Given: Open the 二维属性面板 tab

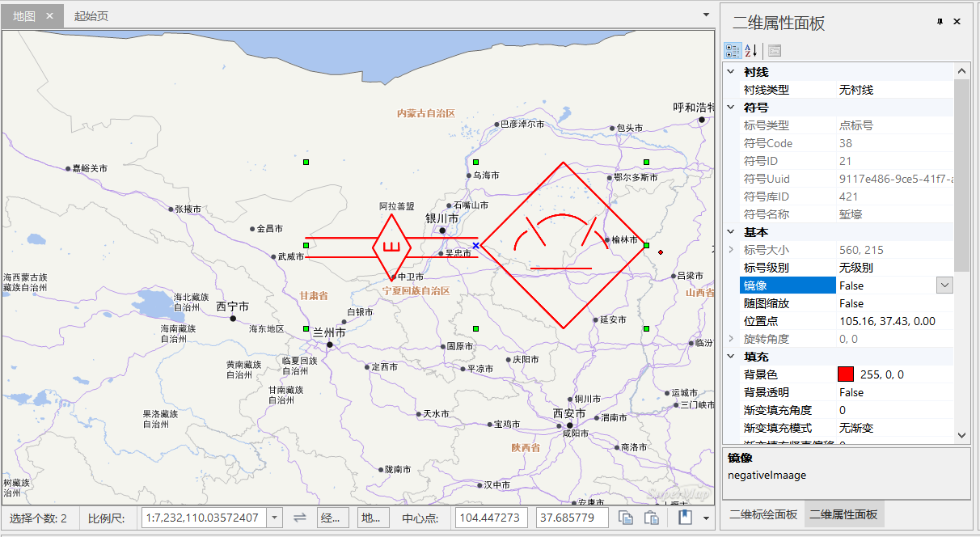Looking at the screenshot, I should (x=843, y=514).
